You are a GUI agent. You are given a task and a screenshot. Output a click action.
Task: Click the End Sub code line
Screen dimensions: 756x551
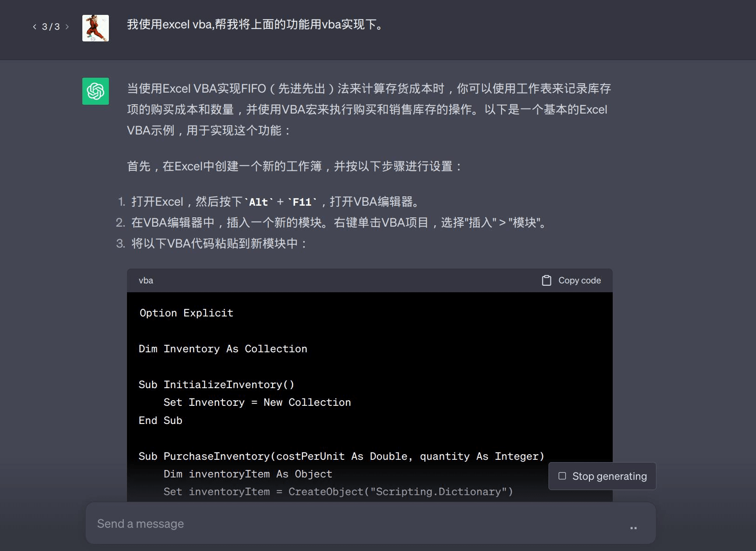161,420
